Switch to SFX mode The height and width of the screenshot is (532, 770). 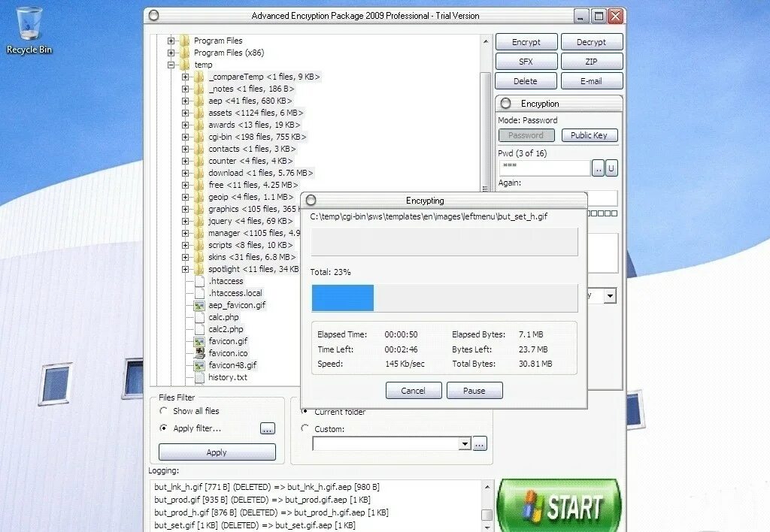526,62
